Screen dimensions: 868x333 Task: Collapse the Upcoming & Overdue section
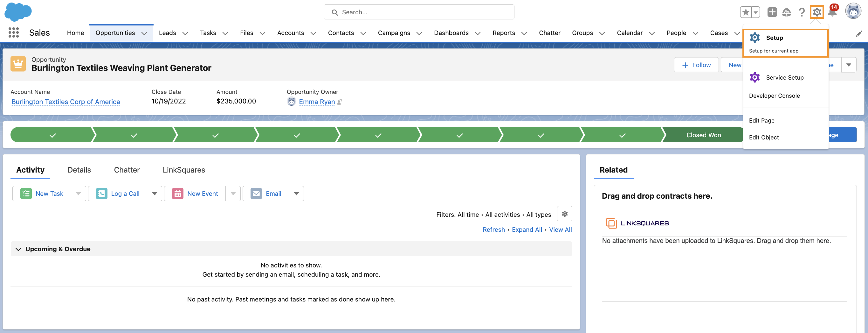click(x=18, y=249)
